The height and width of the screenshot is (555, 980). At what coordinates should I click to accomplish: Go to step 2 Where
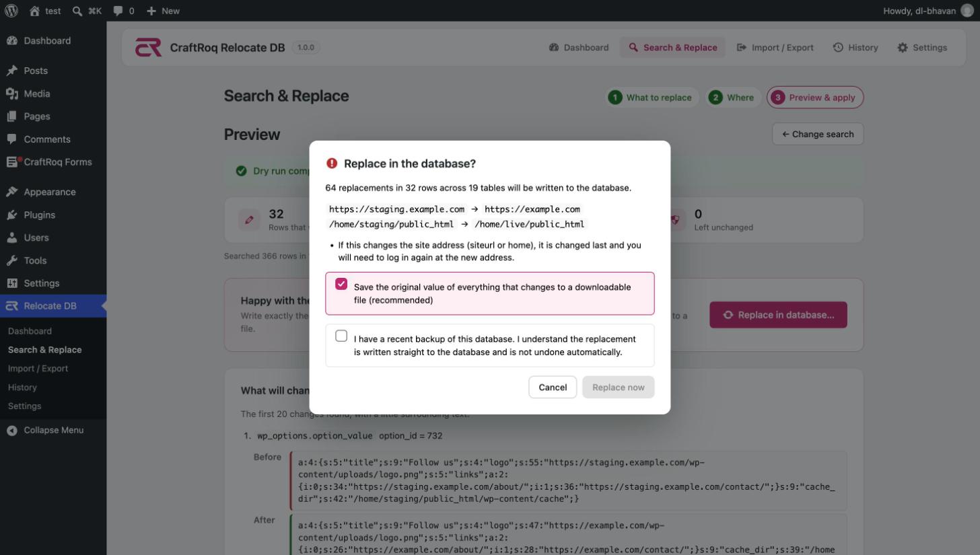732,98
